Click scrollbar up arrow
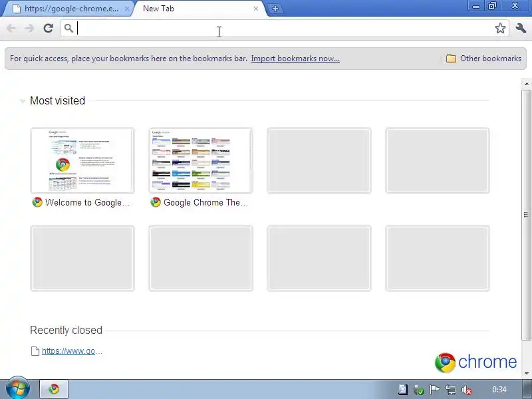532x399 pixels. coord(526,84)
